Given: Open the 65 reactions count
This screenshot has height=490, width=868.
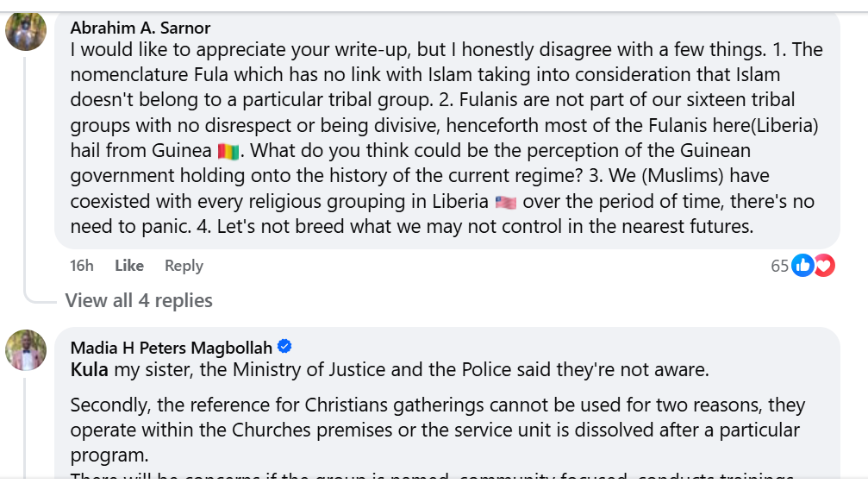Looking at the screenshot, I should 779,266.
